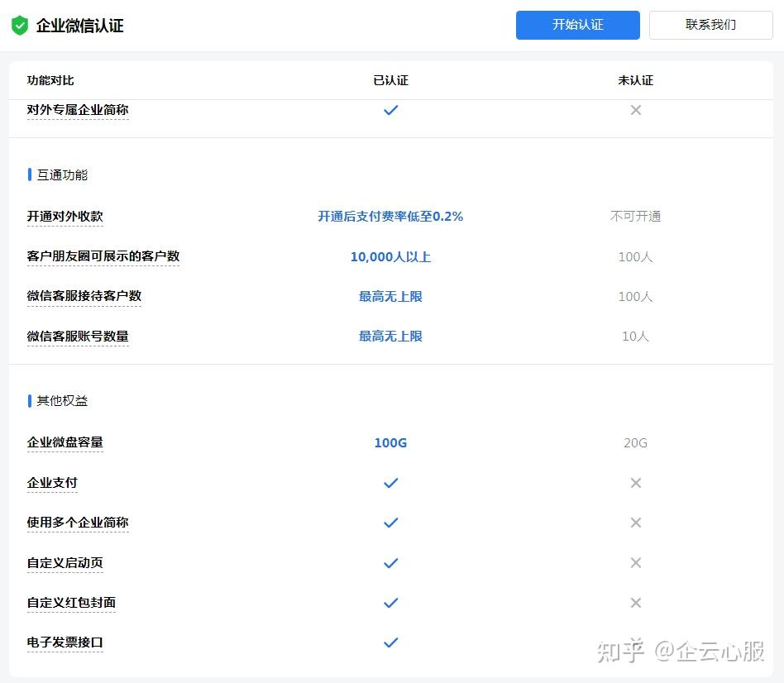
Task: Click the cross icon in 使用多个企业简称 row
Action: point(635,523)
